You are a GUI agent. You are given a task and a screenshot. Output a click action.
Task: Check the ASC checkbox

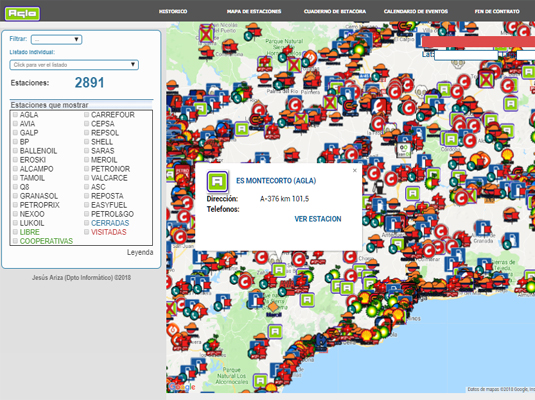pyautogui.click(x=87, y=187)
